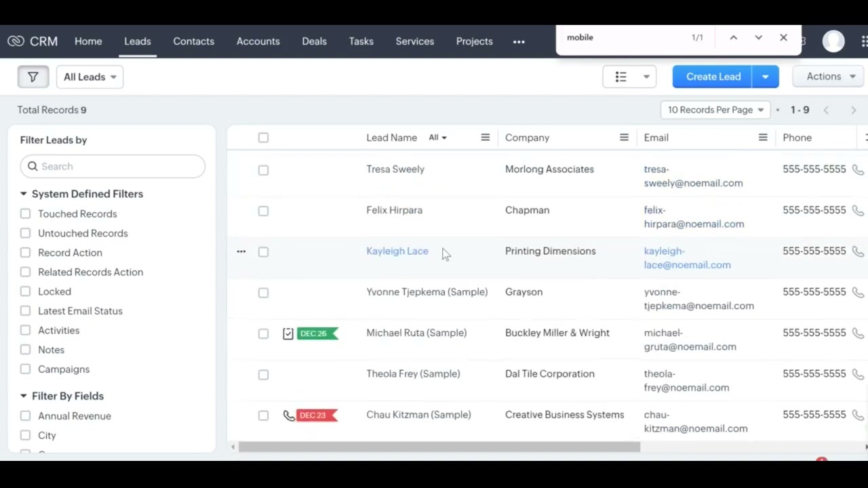Viewport: 868px width, 488px height.
Task: Open the list view type dropdown arrow
Action: (x=646, y=77)
